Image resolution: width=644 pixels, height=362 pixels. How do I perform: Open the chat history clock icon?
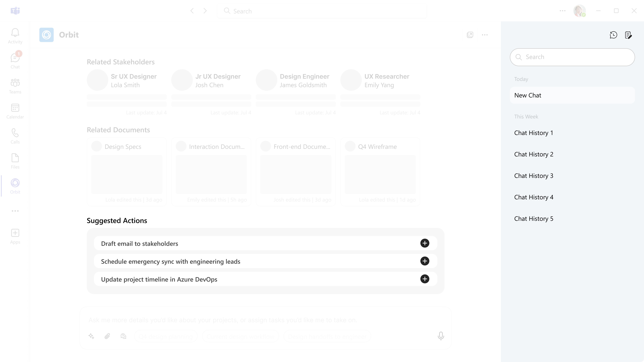[x=613, y=35]
